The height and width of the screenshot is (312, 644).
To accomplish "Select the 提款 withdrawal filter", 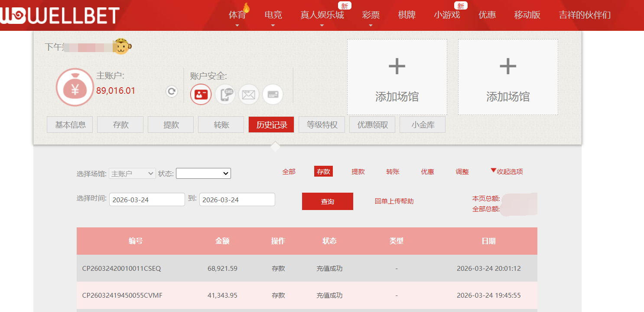I will pyautogui.click(x=358, y=171).
